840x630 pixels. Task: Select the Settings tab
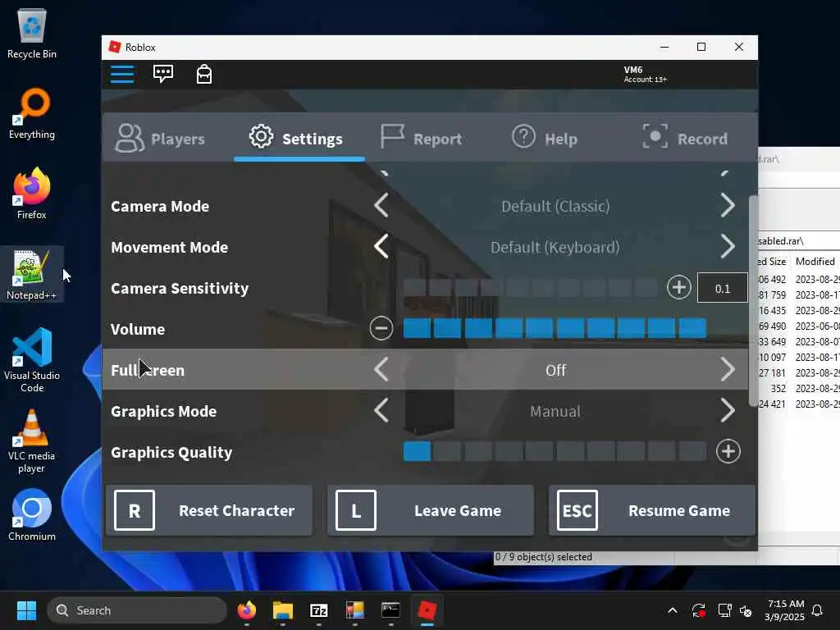[x=296, y=138]
